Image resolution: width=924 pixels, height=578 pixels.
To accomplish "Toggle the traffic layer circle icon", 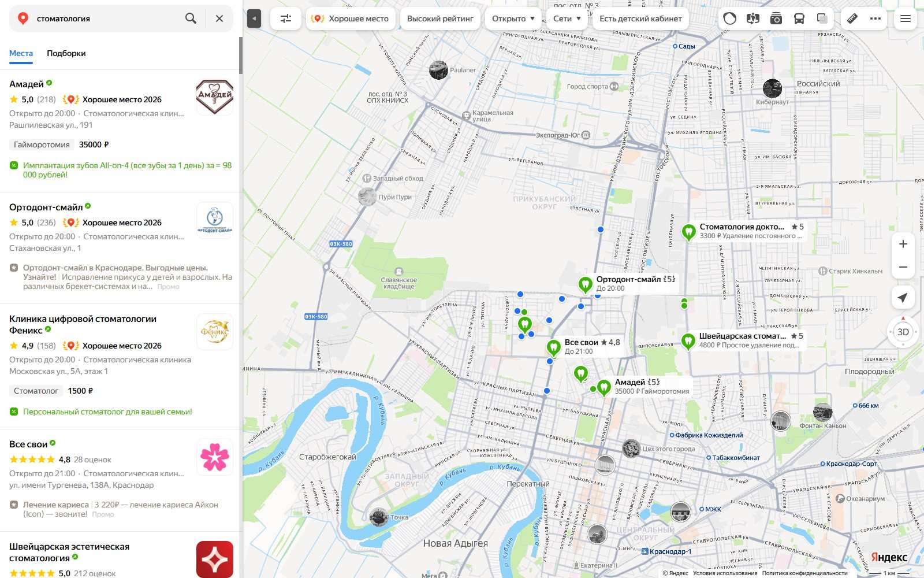I will point(730,18).
